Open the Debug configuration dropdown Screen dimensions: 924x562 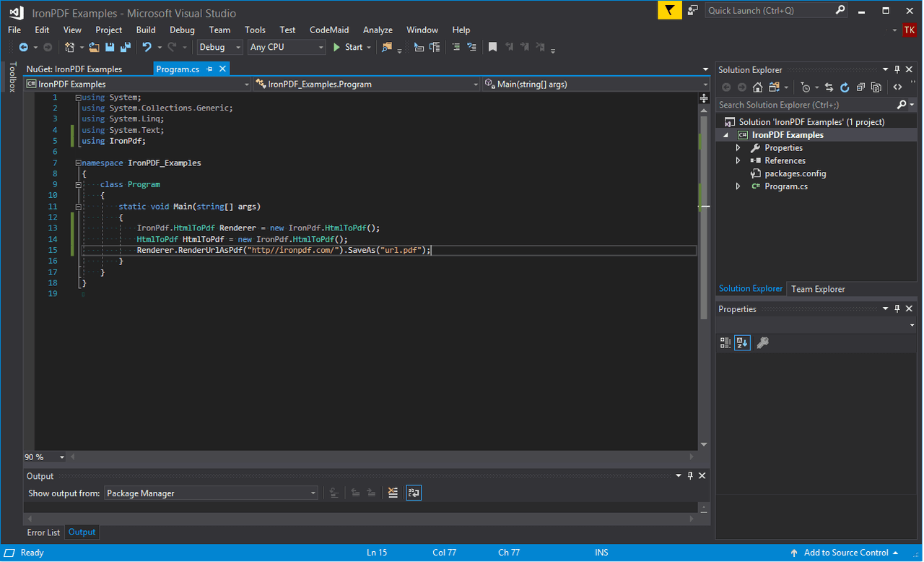(x=220, y=47)
